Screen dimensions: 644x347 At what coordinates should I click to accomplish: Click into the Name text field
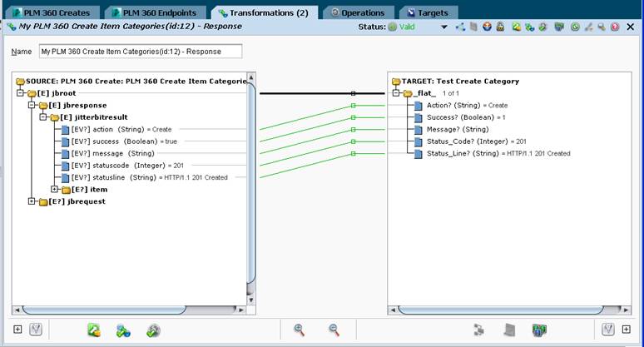[141, 52]
